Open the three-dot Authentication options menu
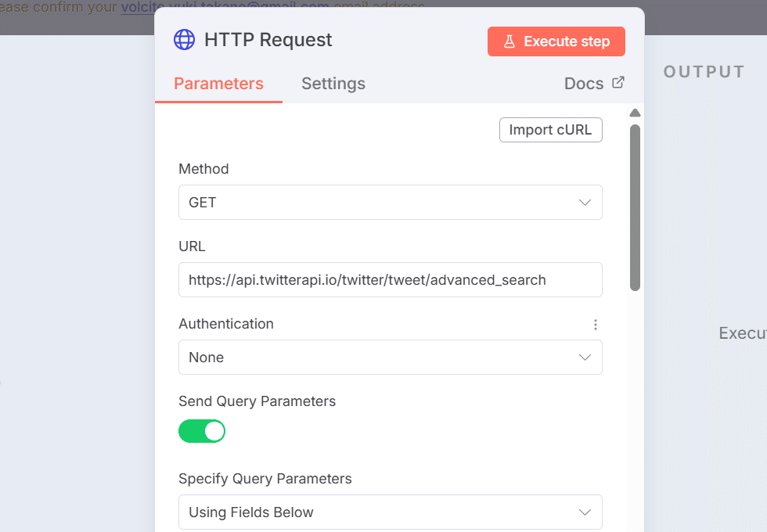This screenshot has width=767, height=532. click(x=596, y=324)
